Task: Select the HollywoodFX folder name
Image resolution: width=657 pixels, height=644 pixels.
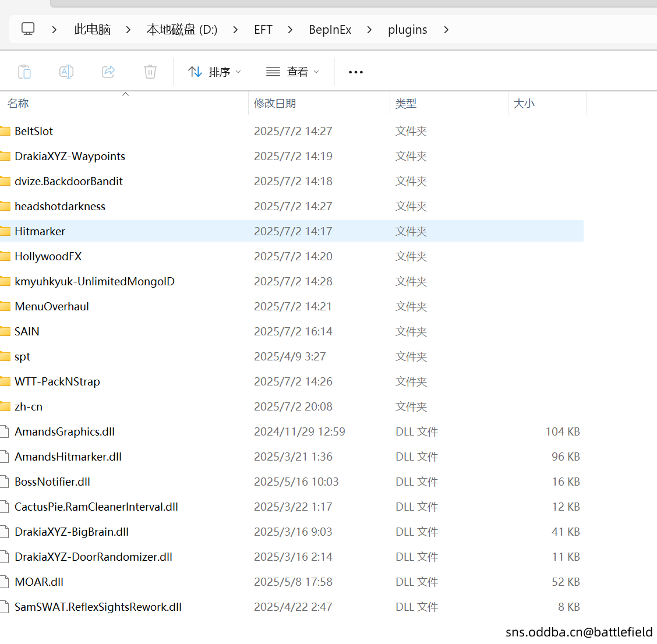Action: coord(48,256)
